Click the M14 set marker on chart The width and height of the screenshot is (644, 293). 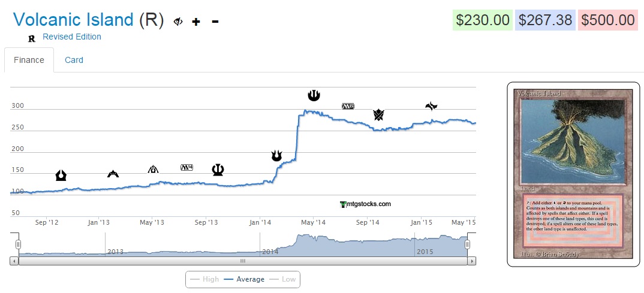(x=186, y=167)
